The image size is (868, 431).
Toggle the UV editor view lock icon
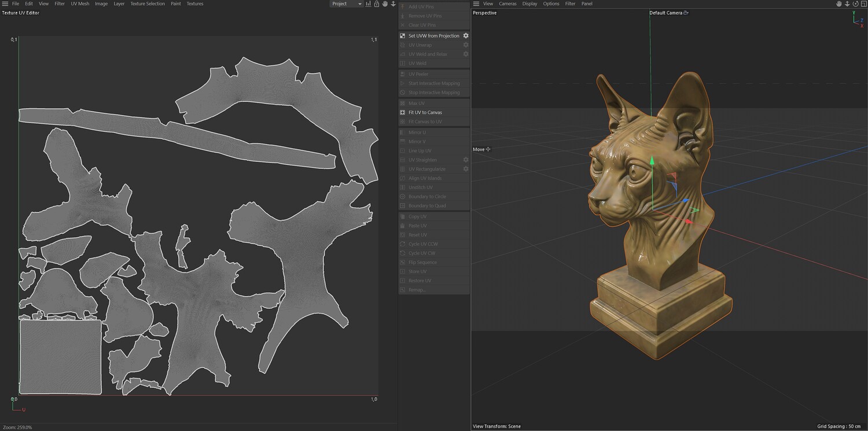pos(377,3)
